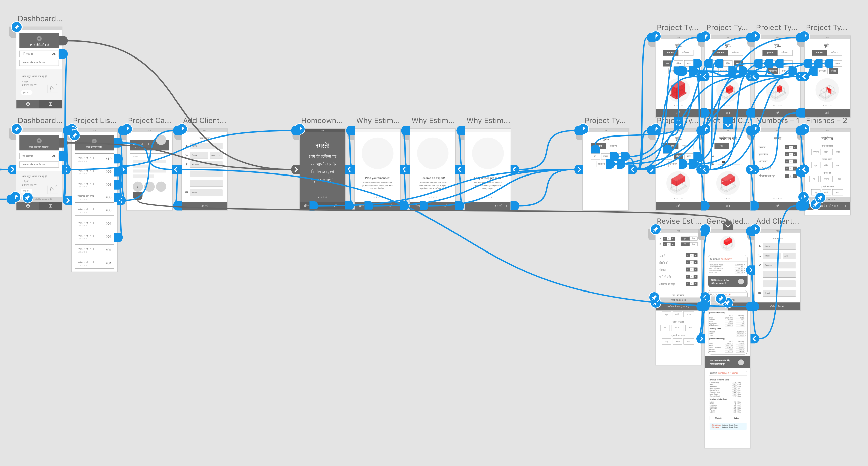Click plus stepper in first row under A/B in Revise Estimate
Screen dimensions: 868x466
point(695,255)
